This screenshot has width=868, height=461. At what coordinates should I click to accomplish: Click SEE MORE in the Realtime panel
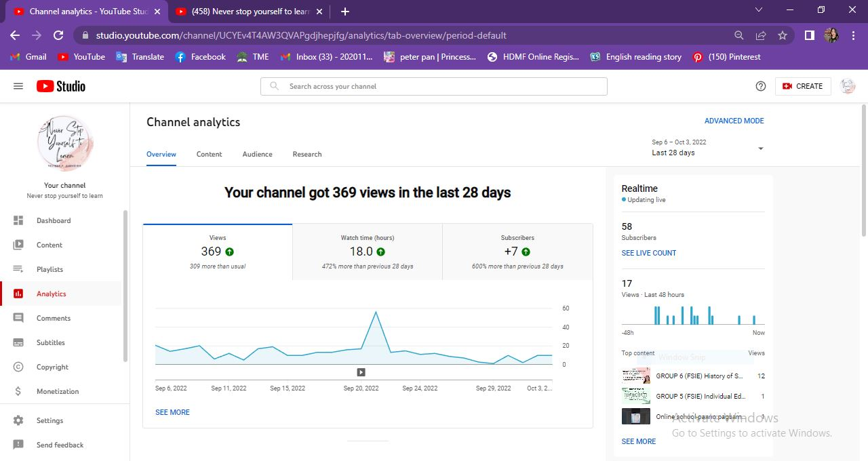[x=639, y=441]
